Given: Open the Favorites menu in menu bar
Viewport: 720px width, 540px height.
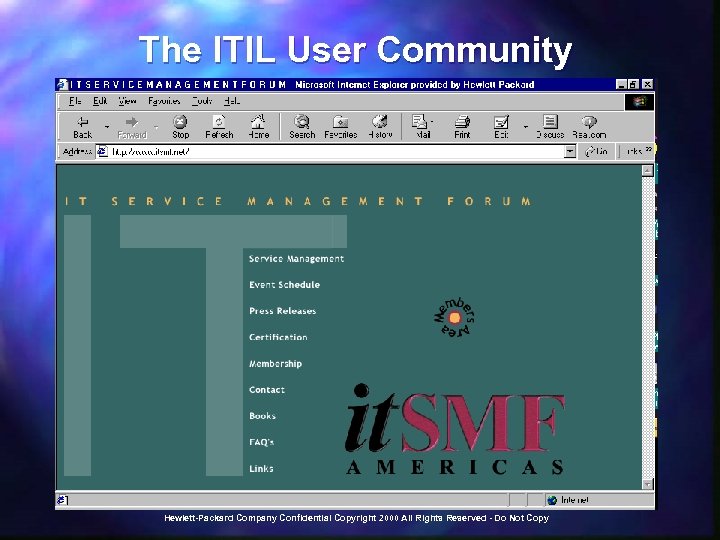Looking at the screenshot, I should click(x=164, y=101).
